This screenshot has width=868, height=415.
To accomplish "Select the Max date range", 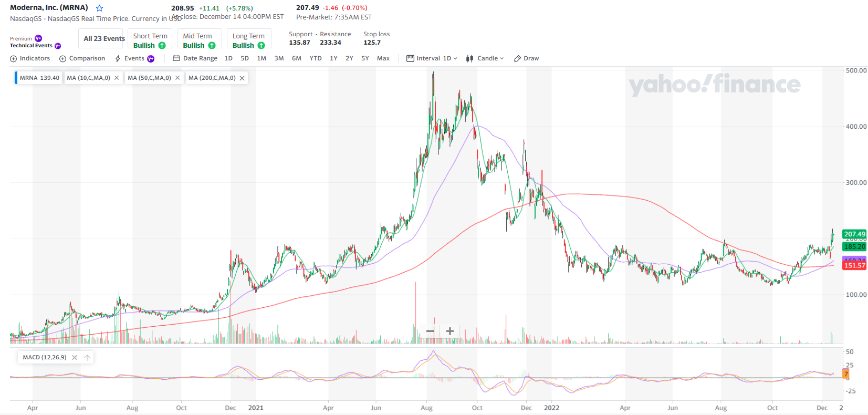I will pyautogui.click(x=383, y=58).
